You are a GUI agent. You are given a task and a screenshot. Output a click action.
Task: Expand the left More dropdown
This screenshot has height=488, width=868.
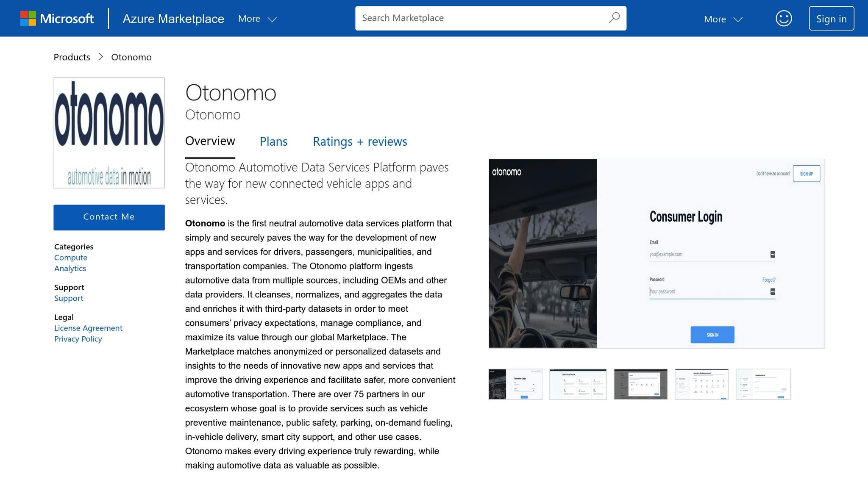257,19
